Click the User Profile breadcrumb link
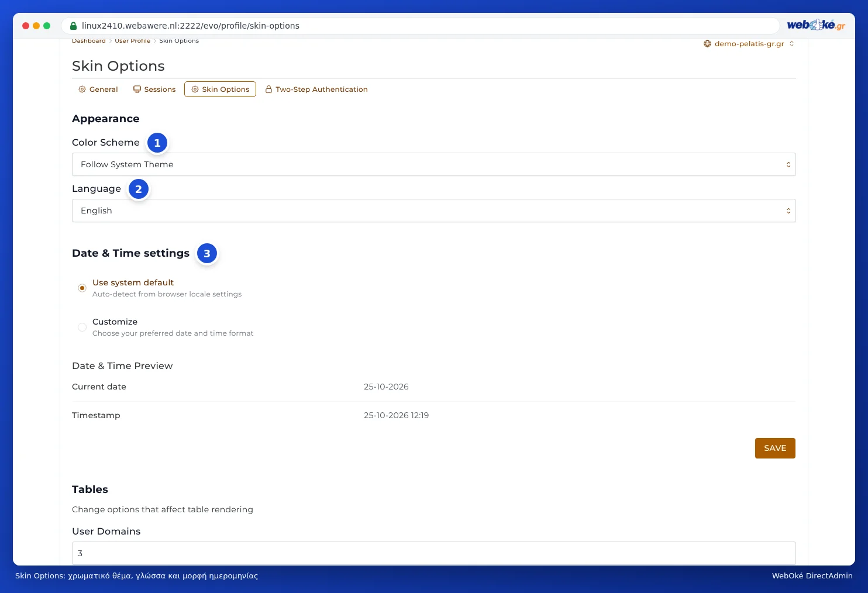 point(132,41)
